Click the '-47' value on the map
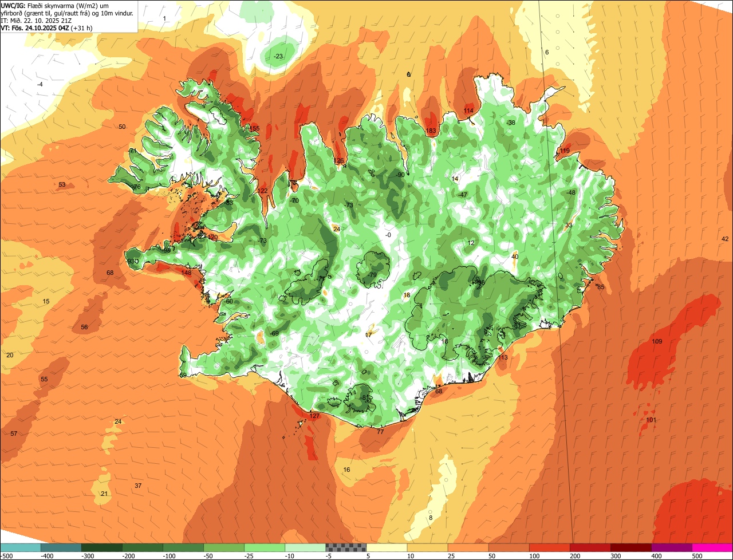Viewport: 733px width, 560px height. click(463, 195)
